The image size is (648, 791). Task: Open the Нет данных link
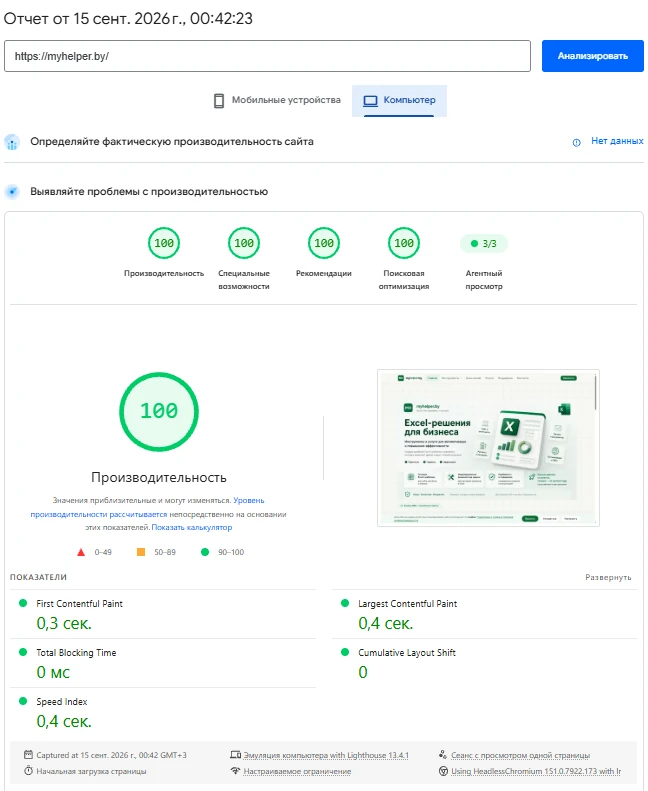[617, 141]
